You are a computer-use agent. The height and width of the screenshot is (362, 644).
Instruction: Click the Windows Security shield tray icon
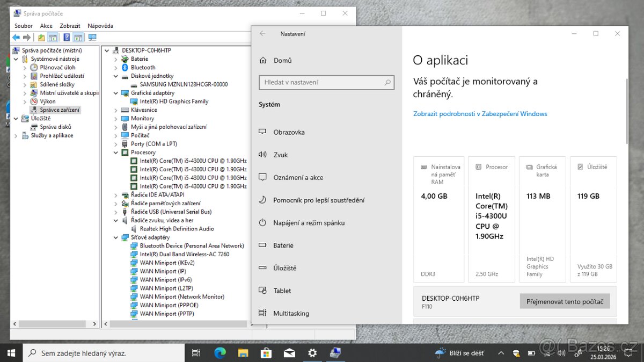[516, 353]
